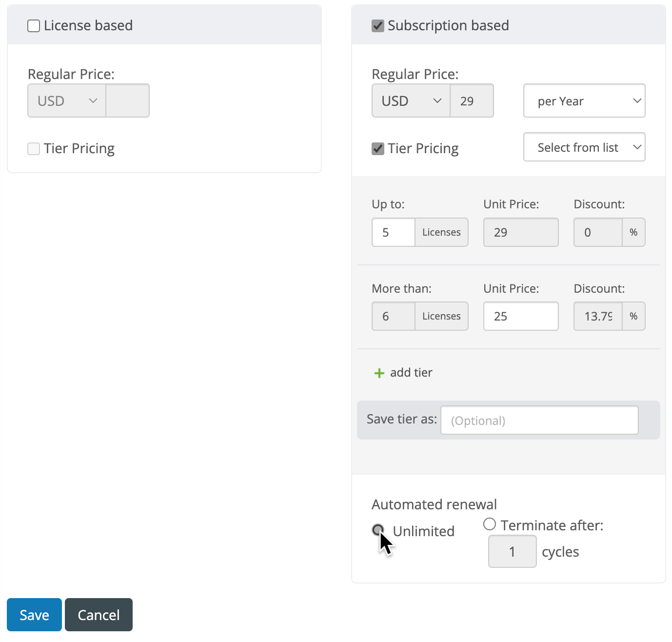Click the Terminate after cycles number field
Screen dimensions: 672x642
513,551
